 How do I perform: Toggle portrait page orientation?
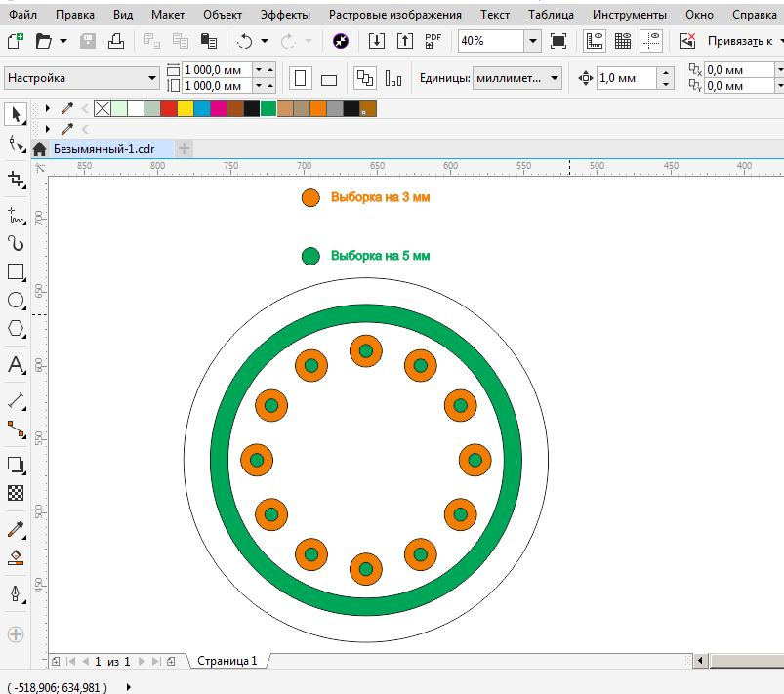click(301, 79)
